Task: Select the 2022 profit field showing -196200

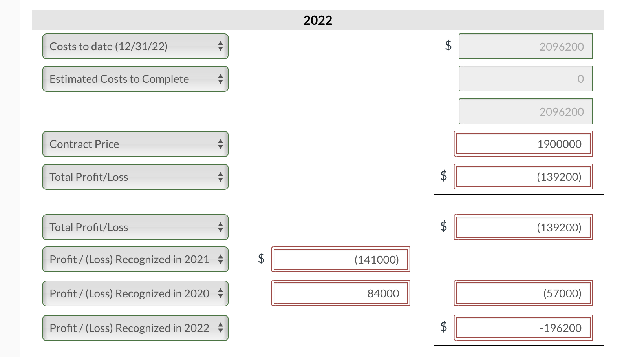Action: point(523,328)
